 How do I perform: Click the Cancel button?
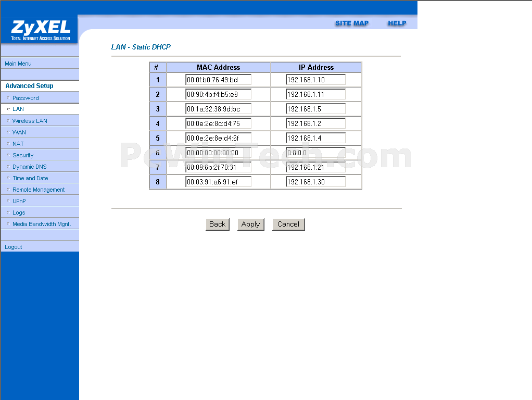[x=288, y=224]
